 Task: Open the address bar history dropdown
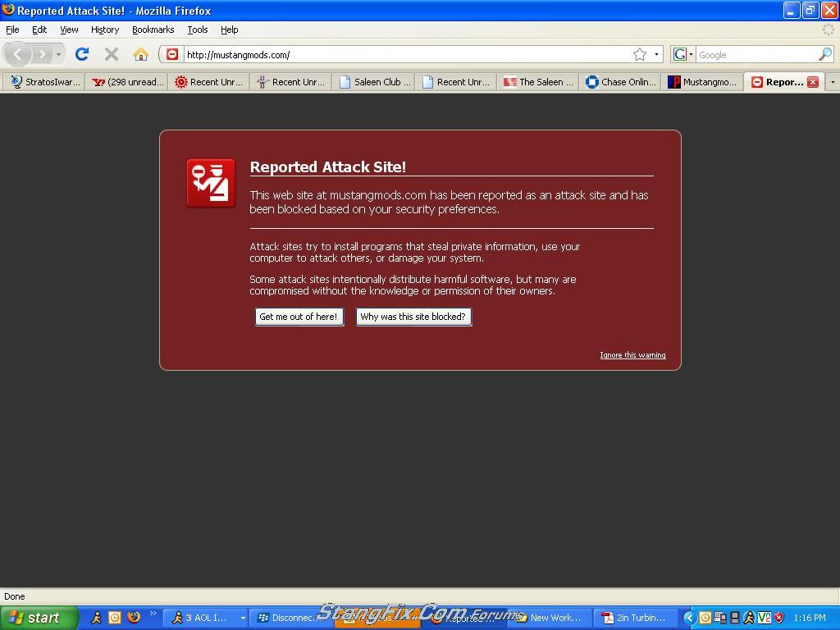click(656, 54)
